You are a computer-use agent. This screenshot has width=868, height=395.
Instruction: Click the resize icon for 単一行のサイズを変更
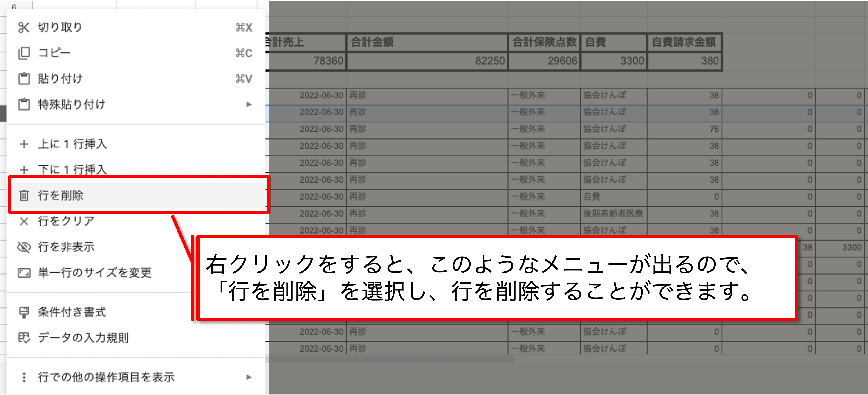[x=24, y=273]
